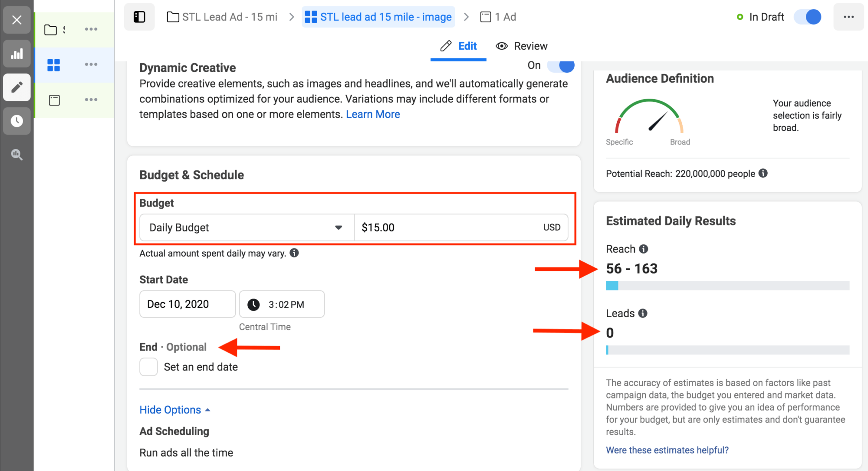Click the bar chart icon in left sidebar

[x=17, y=54]
